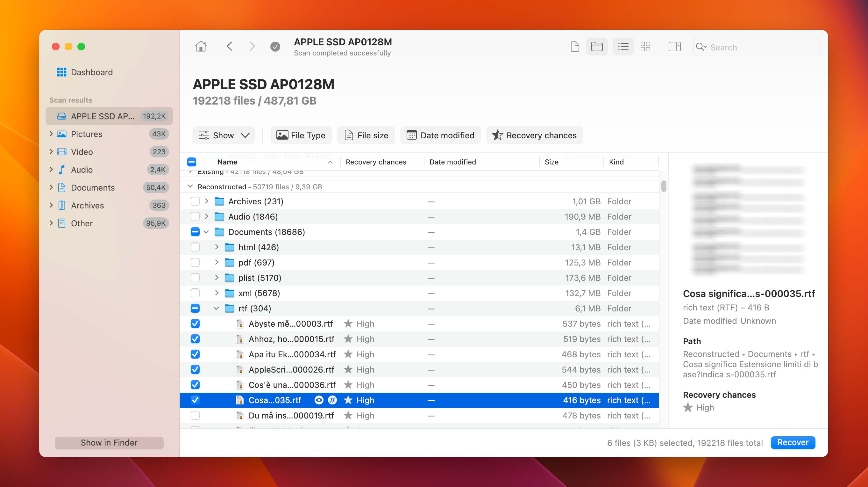The width and height of the screenshot is (868, 487).
Task: Click star icon on Ahhoz, ho...000015.rtf row
Action: point(348,339)
